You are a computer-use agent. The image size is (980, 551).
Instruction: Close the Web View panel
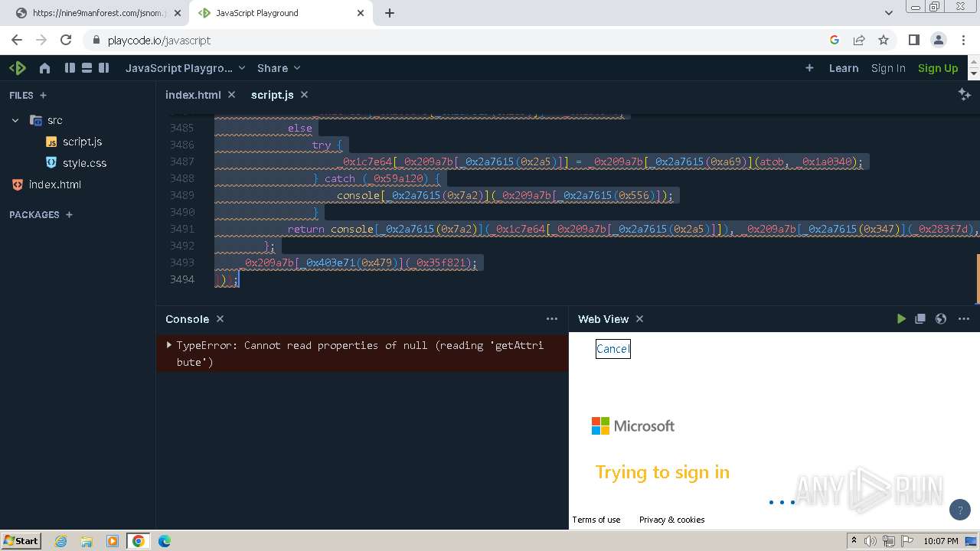[x=640, y=319]
